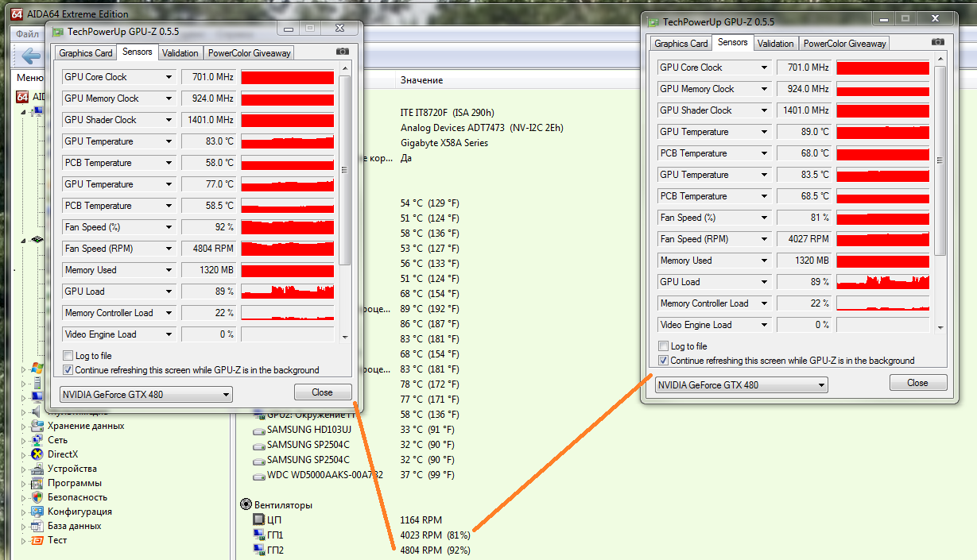
Task: Open Validation tab in GPU-Z showing 4027 RPM
Action: point(776,44)
